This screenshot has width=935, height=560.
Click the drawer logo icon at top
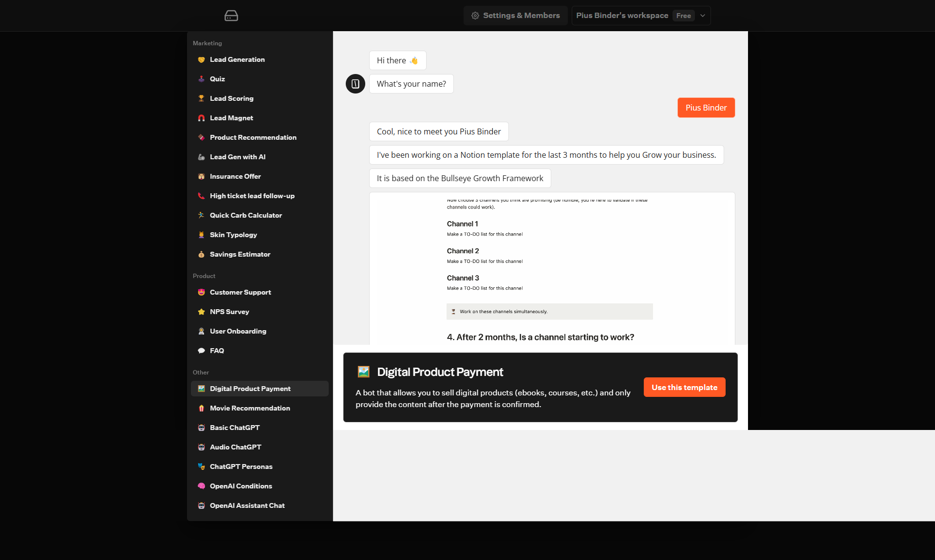231,16
